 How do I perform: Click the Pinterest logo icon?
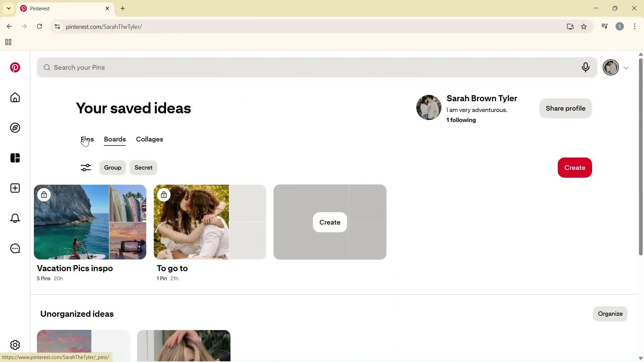15,67
